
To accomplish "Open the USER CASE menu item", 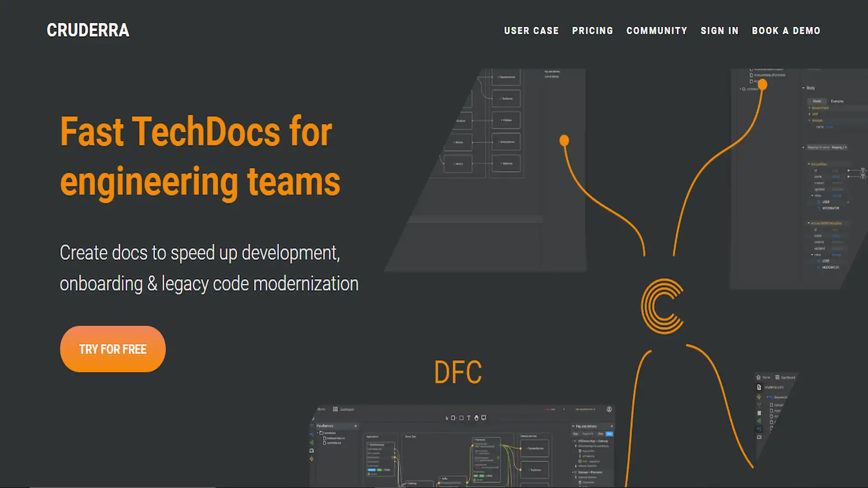I will 531,31.
